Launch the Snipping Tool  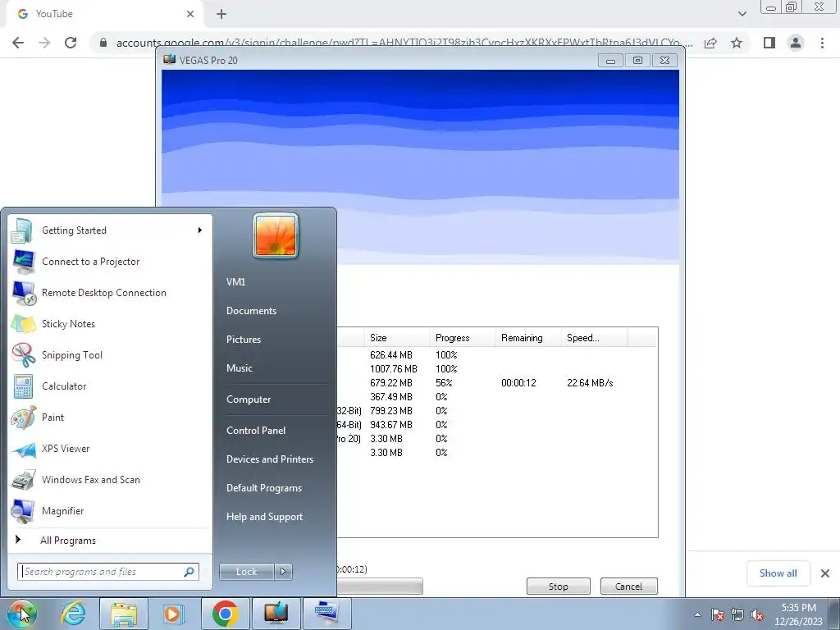[x=110, y=354]
